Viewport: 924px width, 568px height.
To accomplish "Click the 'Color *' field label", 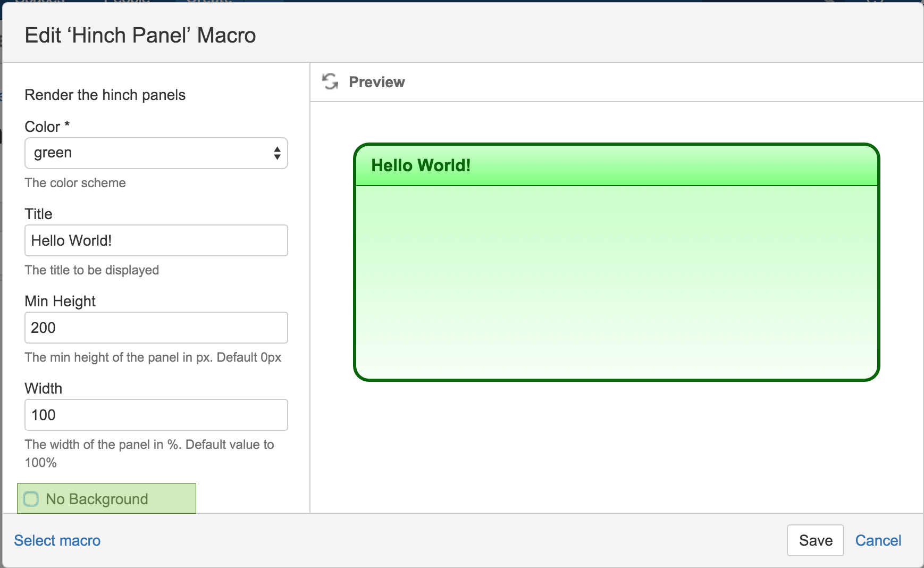I will coord(47,127).
